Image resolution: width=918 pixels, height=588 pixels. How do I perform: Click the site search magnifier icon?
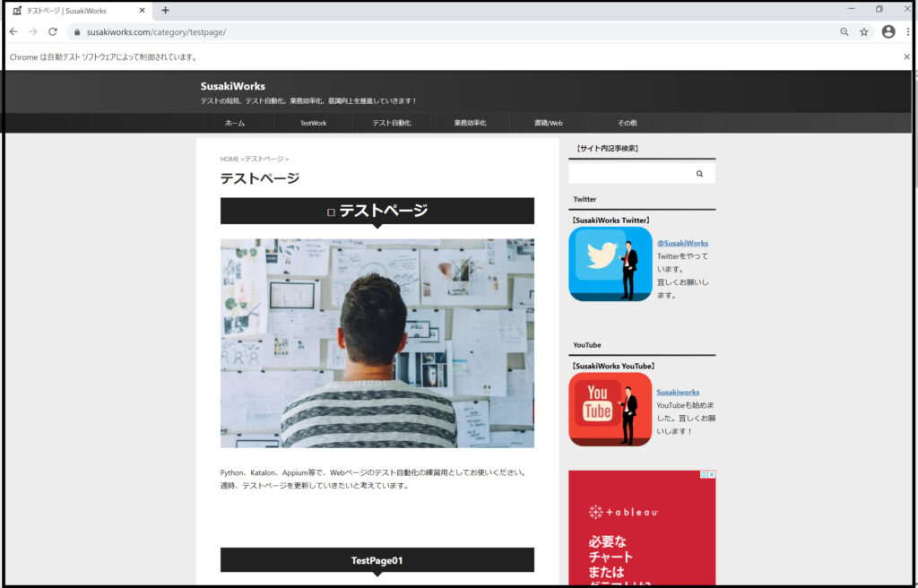point(699,174)
